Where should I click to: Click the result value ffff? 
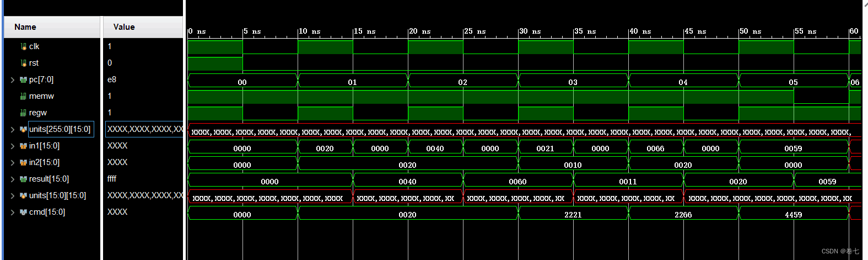(112, 179)
